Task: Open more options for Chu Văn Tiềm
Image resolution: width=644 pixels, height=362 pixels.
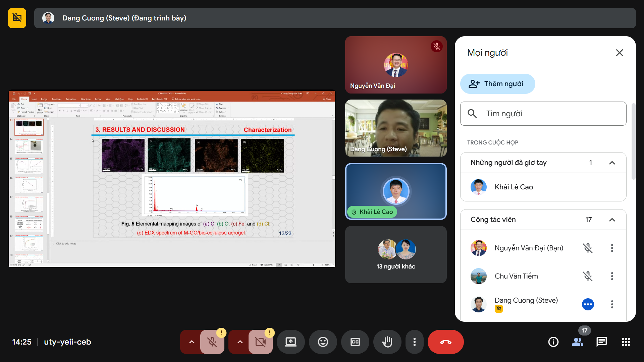Action: (612, 276)
